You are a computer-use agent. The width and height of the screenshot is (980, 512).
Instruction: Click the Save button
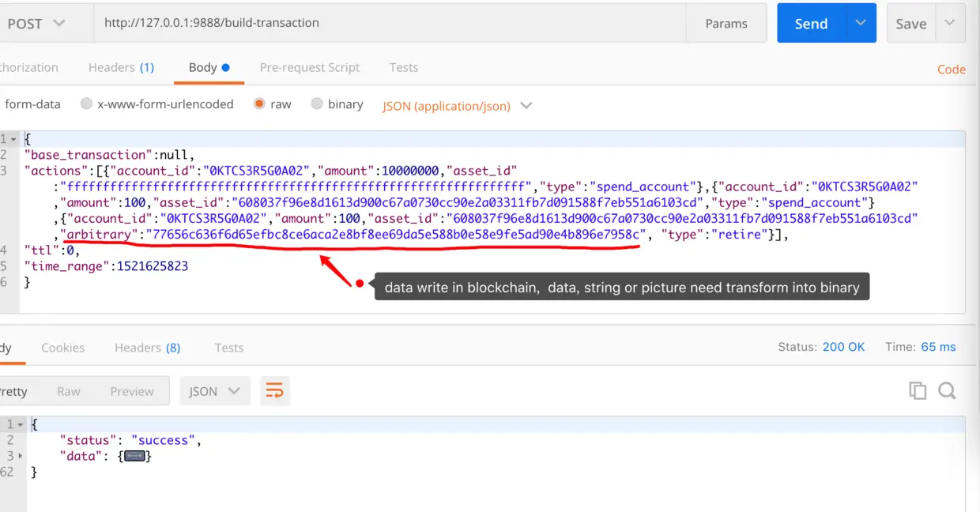[911, 24]
